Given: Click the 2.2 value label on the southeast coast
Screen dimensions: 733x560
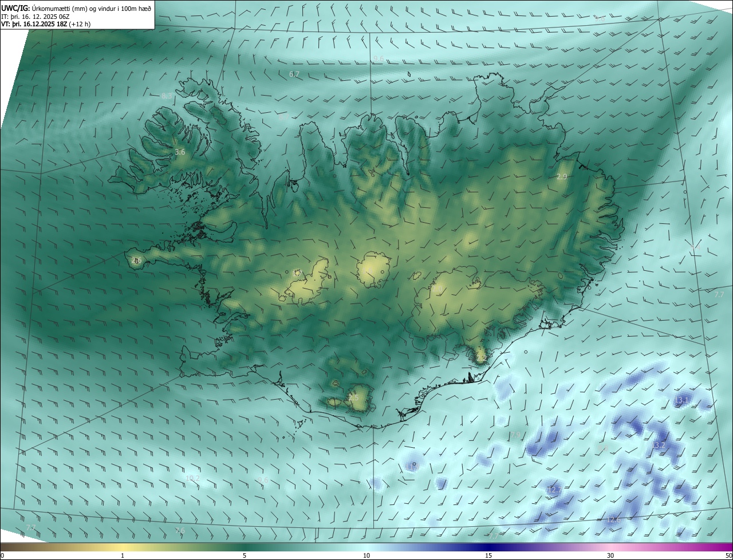Looking at the screenshot, I should click(481, 358).
